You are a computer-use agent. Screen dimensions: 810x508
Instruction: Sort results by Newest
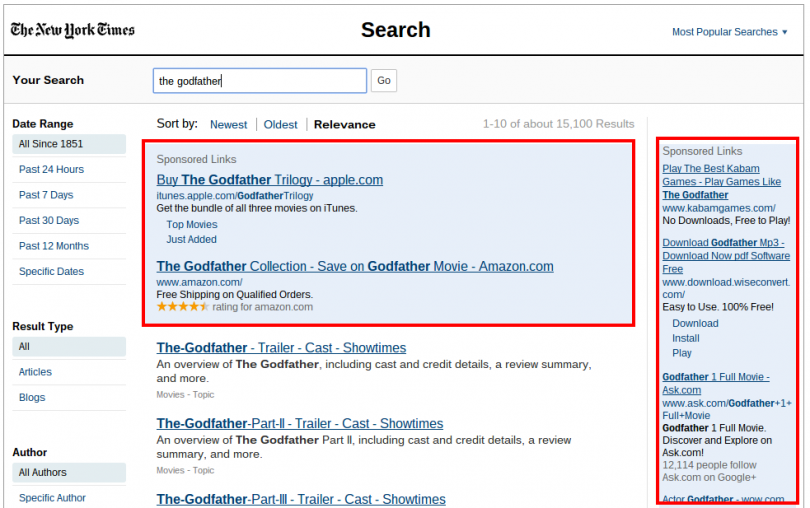[228, 125]
